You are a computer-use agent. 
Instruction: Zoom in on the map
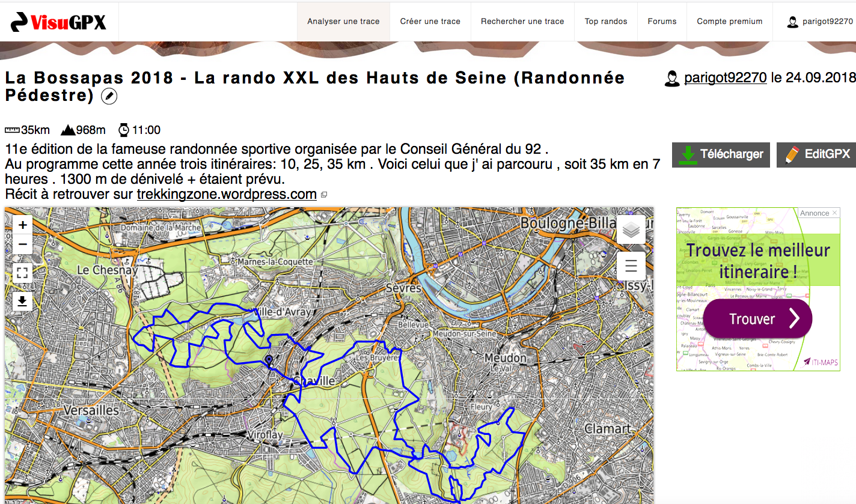coord(23,225)
